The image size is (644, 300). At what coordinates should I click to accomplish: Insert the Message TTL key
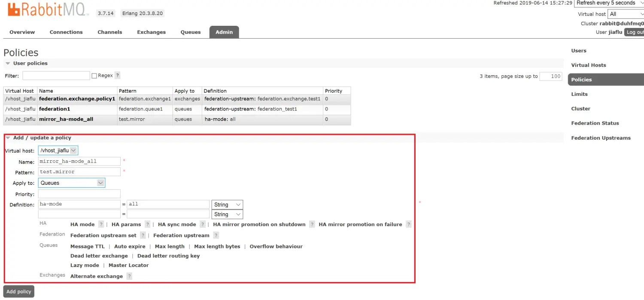[x=88, y=247]
